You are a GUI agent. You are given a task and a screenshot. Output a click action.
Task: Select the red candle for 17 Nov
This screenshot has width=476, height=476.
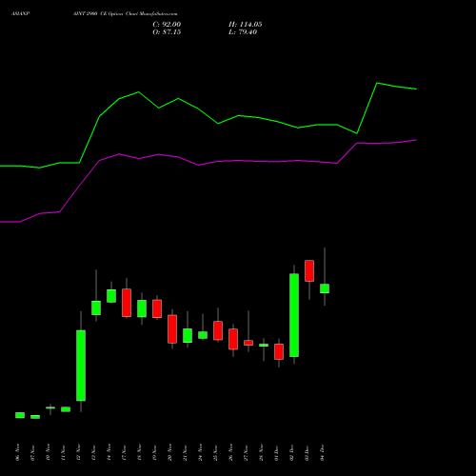coord(127,303)
